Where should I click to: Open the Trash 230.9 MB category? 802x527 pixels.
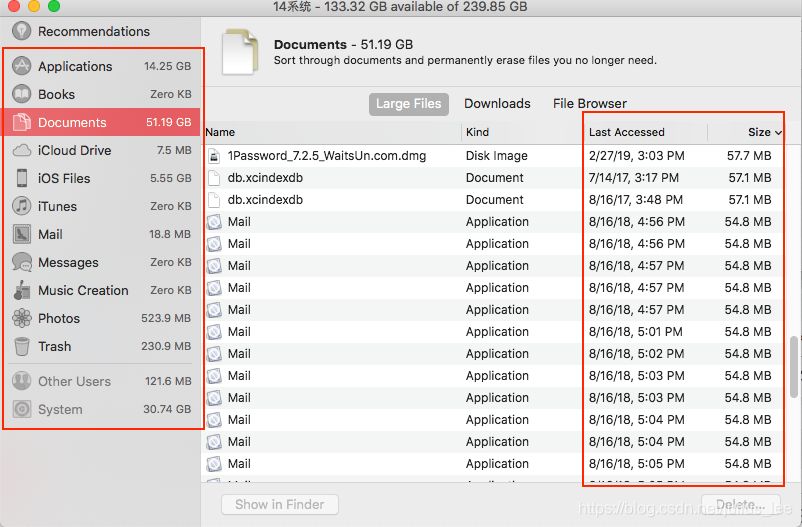(101, 346)
